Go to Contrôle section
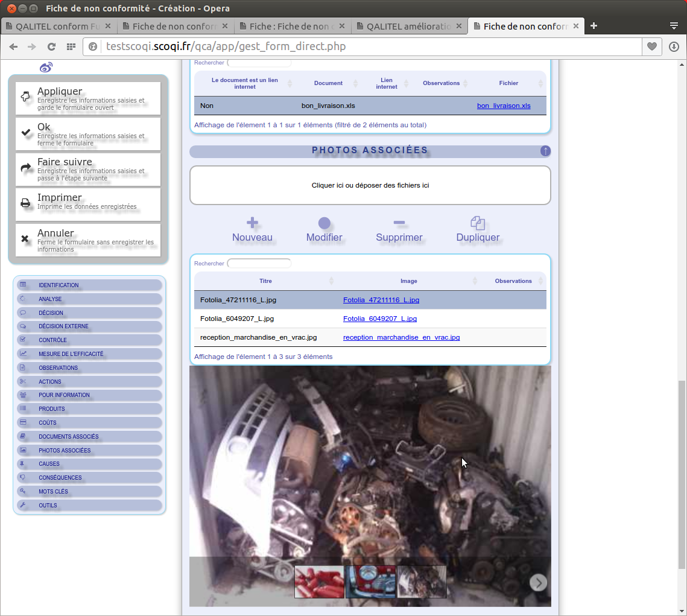Viewport: 687px width, 616px height. click(x=89, y=340)
